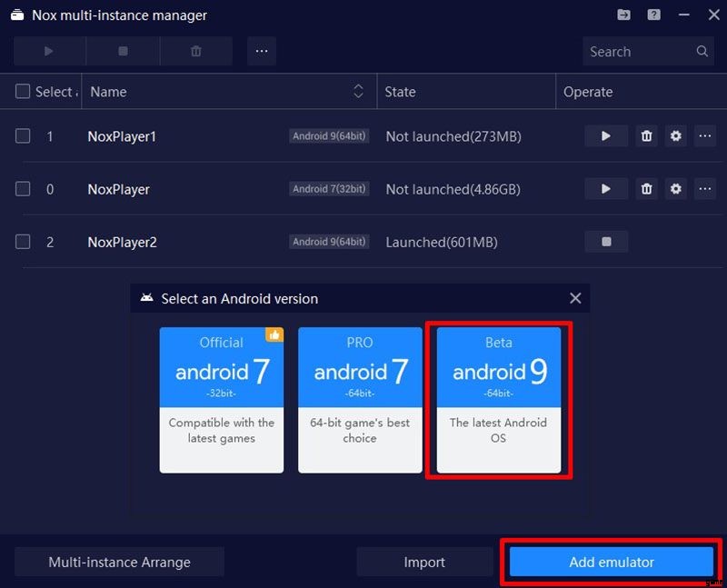
Task: Click the batch delete trash icon in toolbar
Action: [196, 51]
